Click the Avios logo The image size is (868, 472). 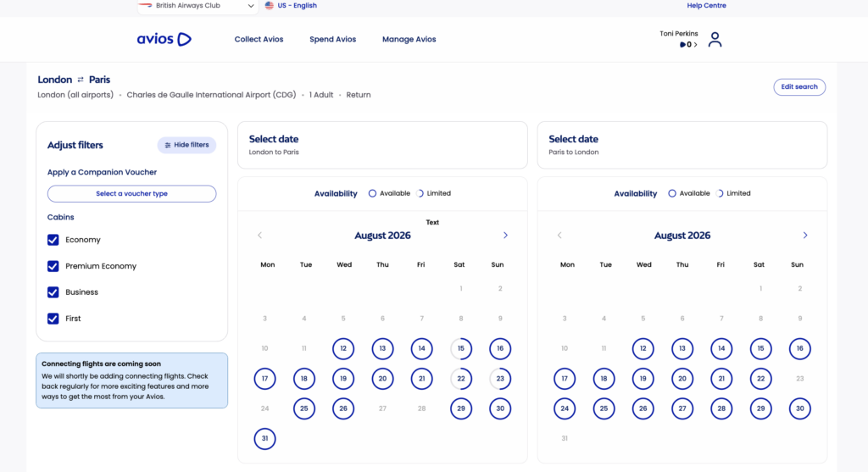click(164, 39)
